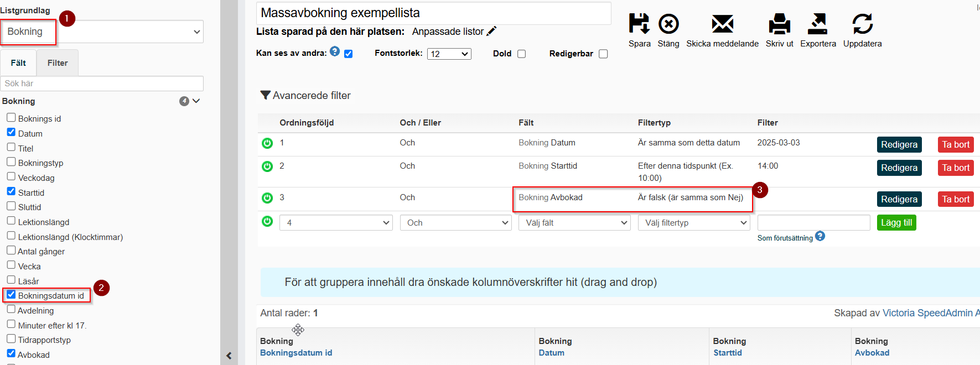Click the Exportera download icon

pos(817,24)
